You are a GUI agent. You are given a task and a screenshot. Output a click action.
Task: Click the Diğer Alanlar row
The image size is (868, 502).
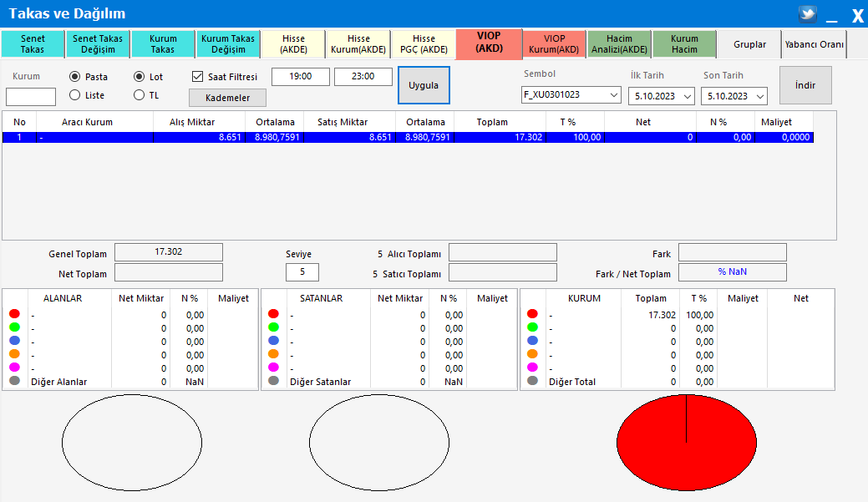[x=130, y=382]
